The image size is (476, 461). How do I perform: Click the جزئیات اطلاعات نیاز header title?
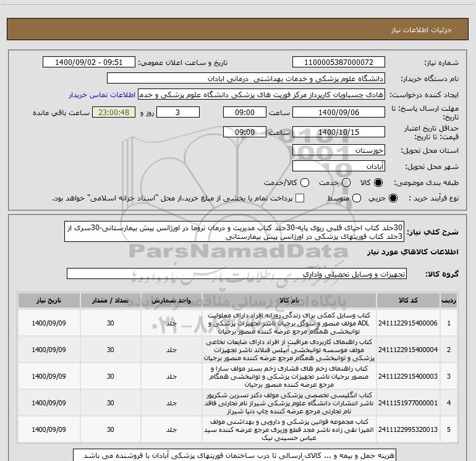tap(422, 30)
